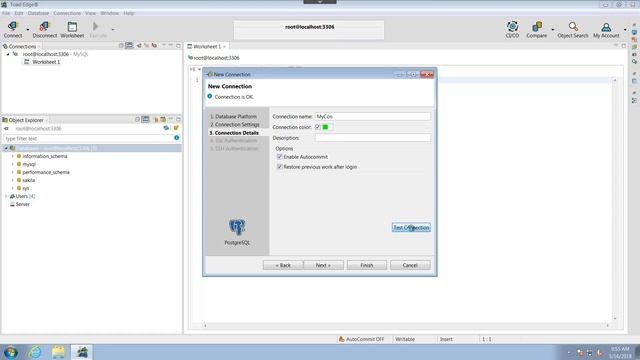Screen dimensions: 640x360
Task: Click the Back button in dialog
Action: tap(283, 265)
